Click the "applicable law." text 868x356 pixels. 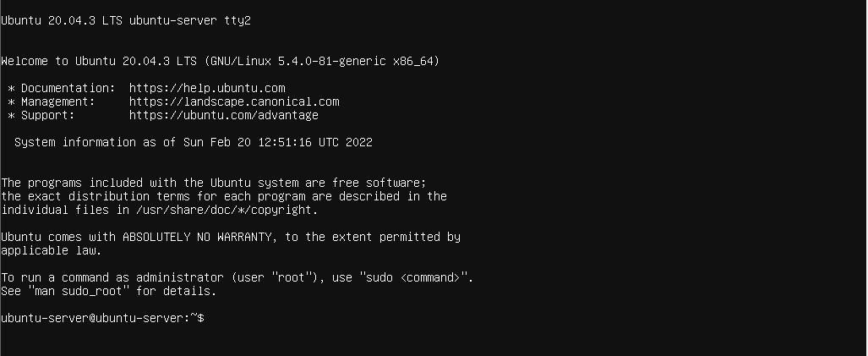(x=51, y=250)
